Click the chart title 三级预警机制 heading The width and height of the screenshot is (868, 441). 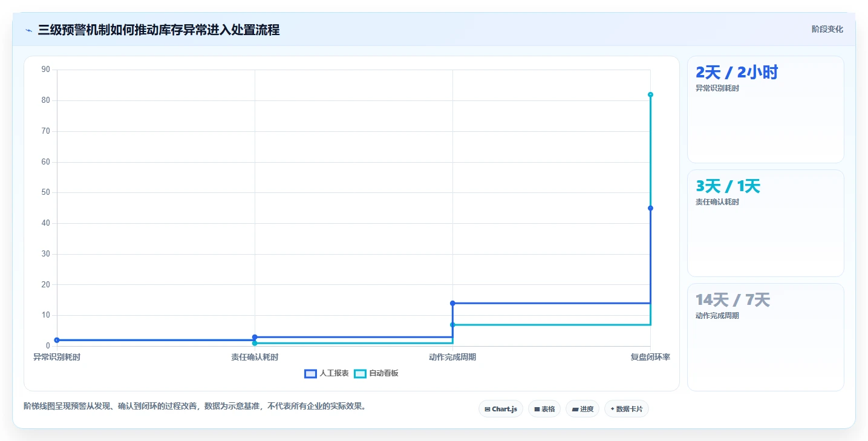click(158, 30)
